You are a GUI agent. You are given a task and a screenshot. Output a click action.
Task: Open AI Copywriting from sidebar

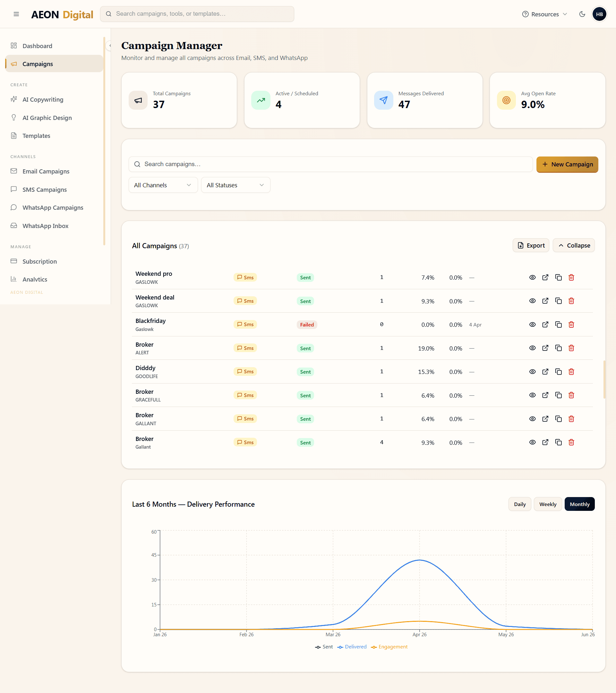coord(43,99)
